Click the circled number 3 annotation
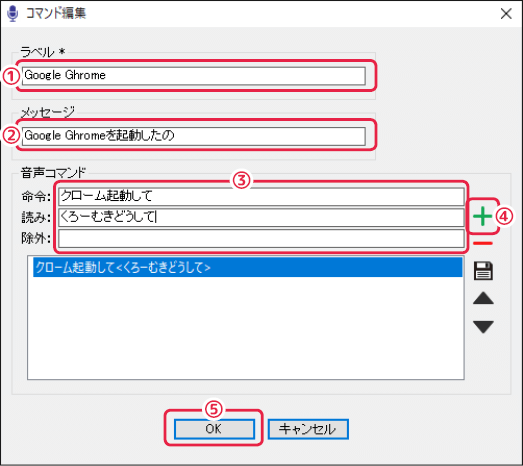 [x=241, y=180]
